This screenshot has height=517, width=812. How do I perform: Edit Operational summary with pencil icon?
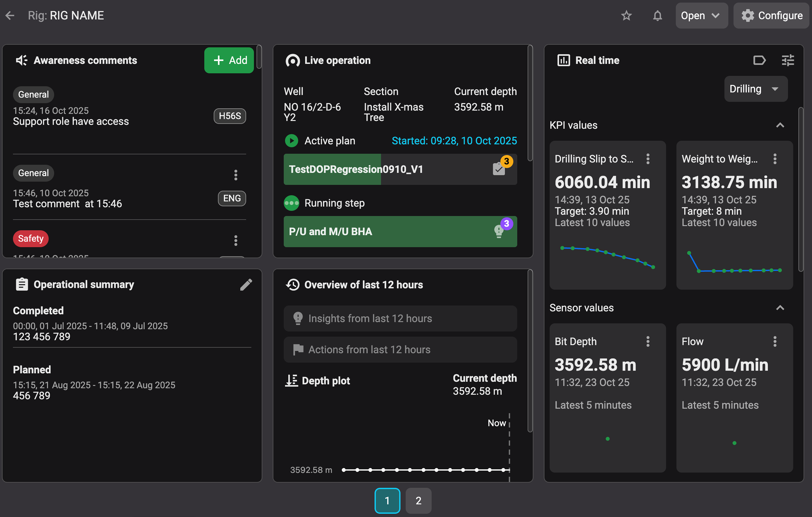click(246, 285)
